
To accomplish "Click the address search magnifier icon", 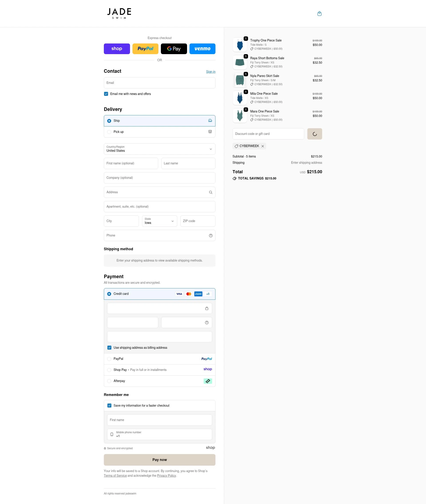I will (x=211, y=192).
